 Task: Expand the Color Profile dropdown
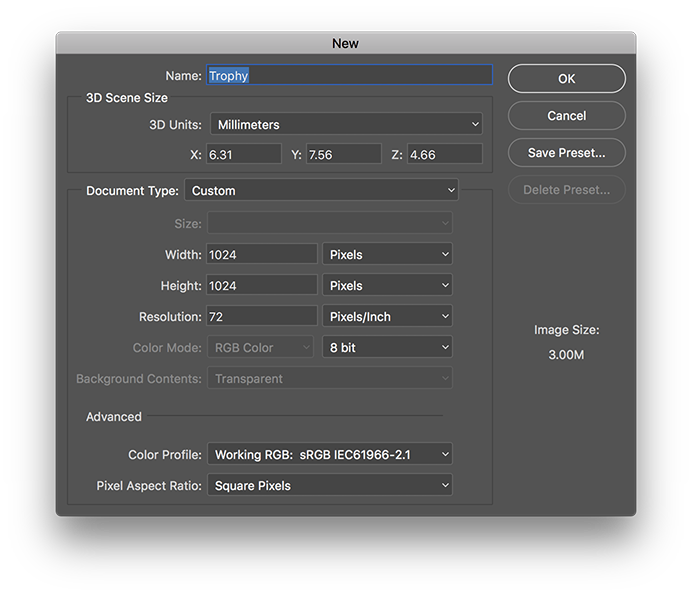pyautogui.click(x=329, y=455)
